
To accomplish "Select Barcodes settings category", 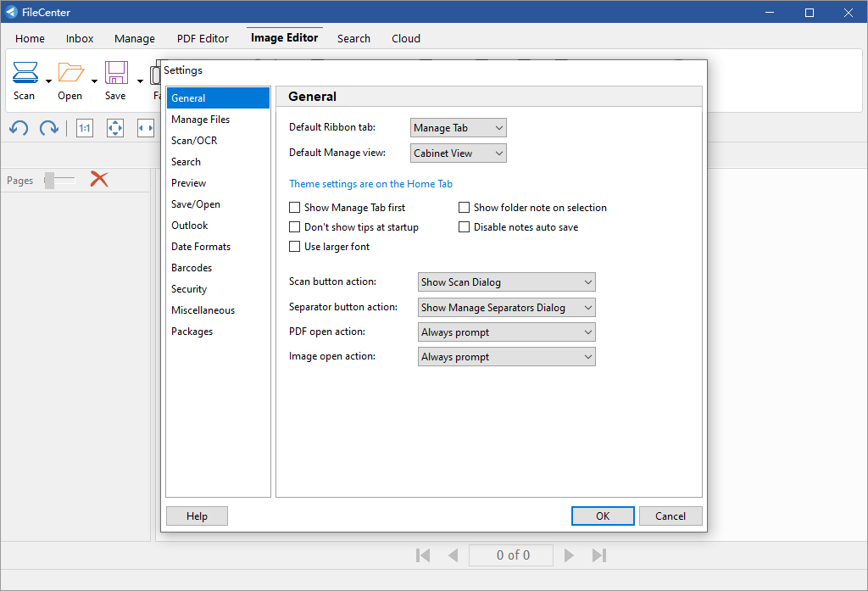I will 218,268.
